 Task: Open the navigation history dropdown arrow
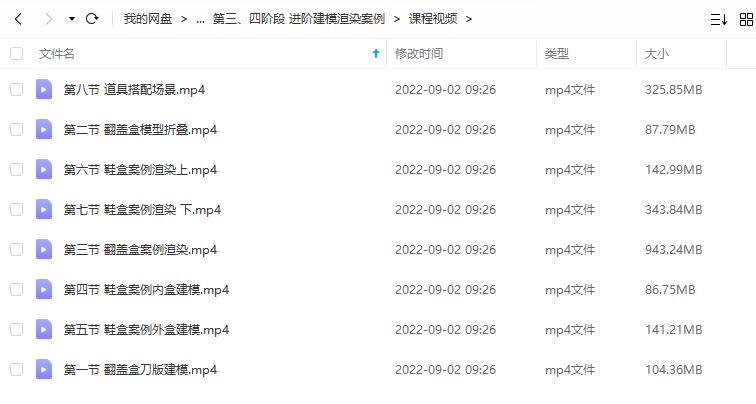pyautogui.click(x=72, y=19)
